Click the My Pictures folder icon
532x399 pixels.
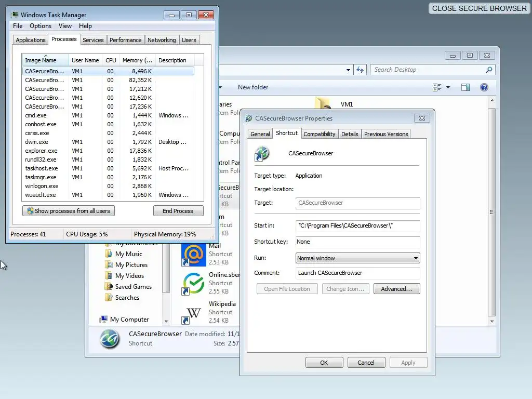coord(109,264)
